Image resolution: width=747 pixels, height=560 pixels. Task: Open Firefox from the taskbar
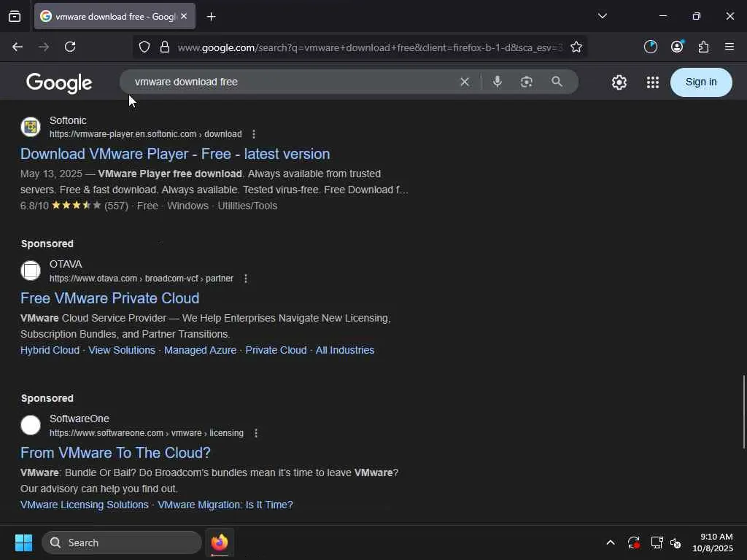220,542
